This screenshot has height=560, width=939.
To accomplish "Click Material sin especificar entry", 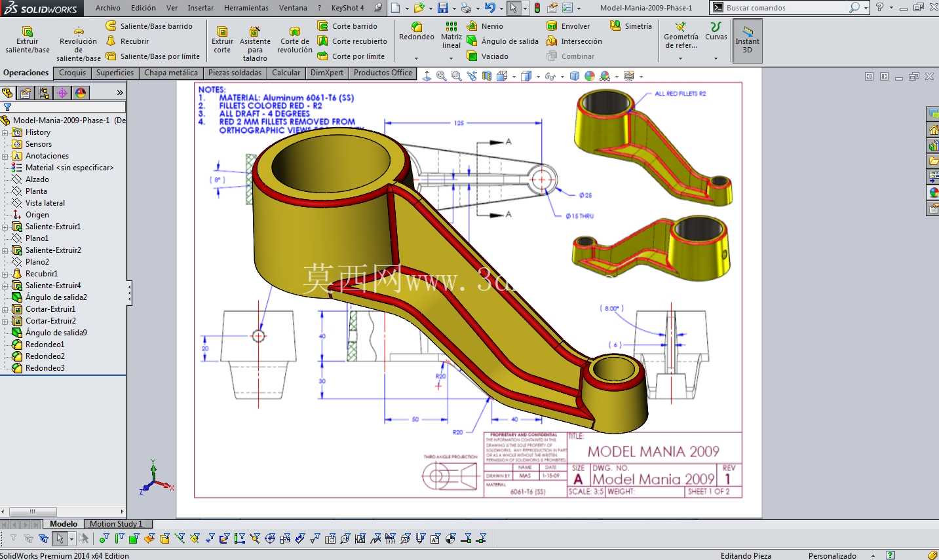I will [x=69, y=168].
